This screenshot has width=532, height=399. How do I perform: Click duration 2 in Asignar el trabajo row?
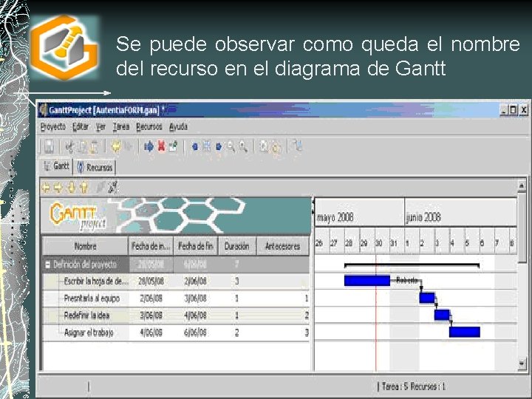pos(237,332)
